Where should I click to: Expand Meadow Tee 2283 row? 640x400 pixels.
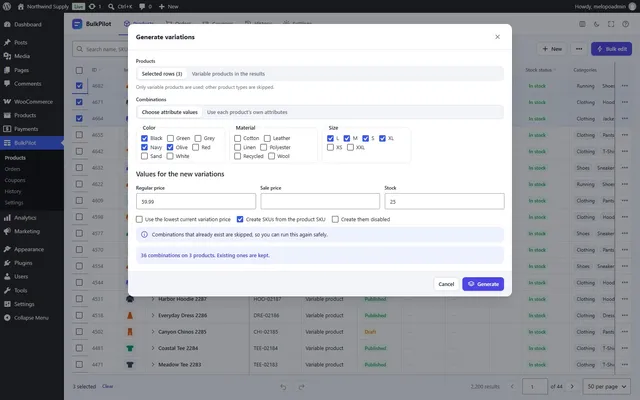click(153, 364)
